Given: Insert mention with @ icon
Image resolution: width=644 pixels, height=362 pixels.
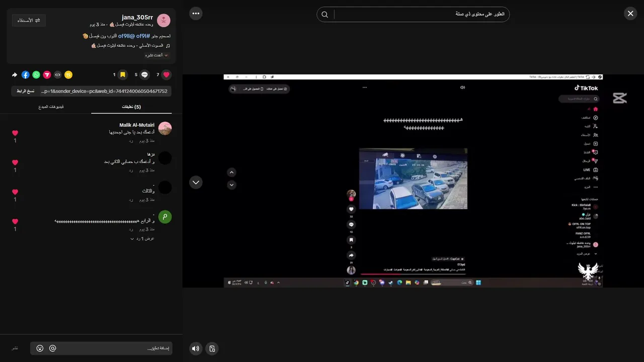Looking at the screenshot, I should (53, 348).
